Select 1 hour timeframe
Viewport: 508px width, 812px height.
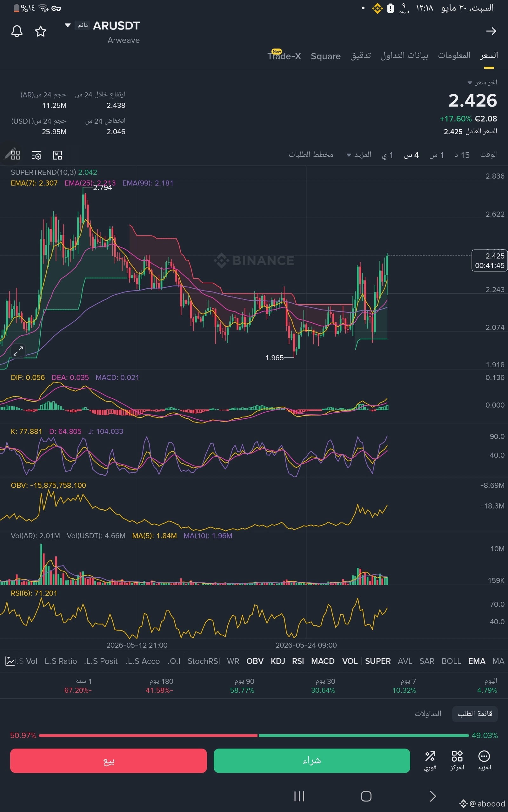[437, 155]
